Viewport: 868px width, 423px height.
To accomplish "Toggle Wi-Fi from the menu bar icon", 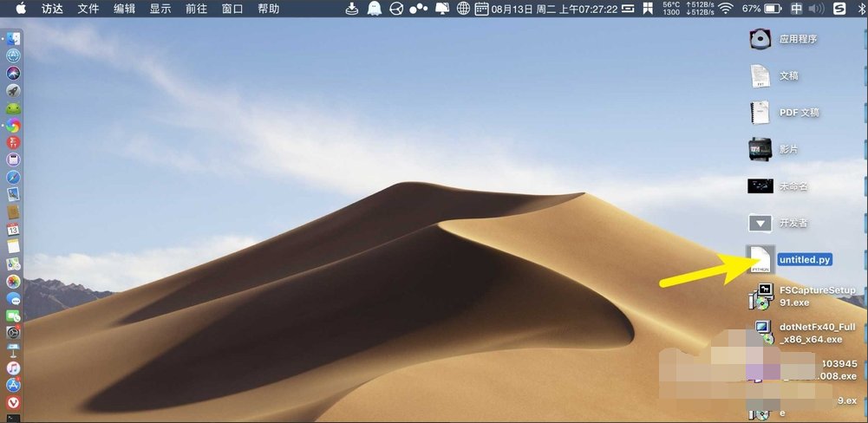I will (725, 9).
